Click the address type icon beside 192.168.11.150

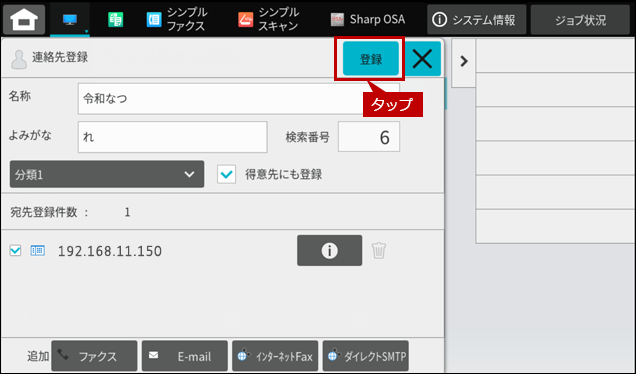(38, 250)
